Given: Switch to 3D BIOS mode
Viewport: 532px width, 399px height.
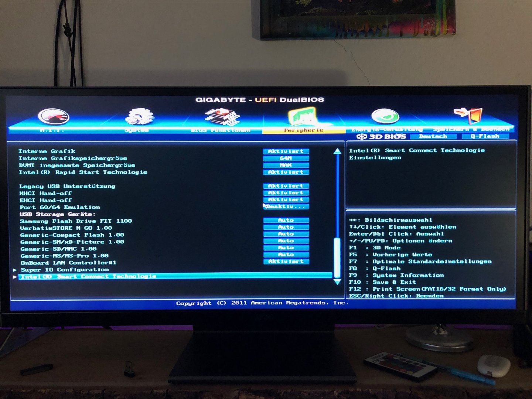Looking at the screenshot, I should pyautogui.click(x=381, y=136).
